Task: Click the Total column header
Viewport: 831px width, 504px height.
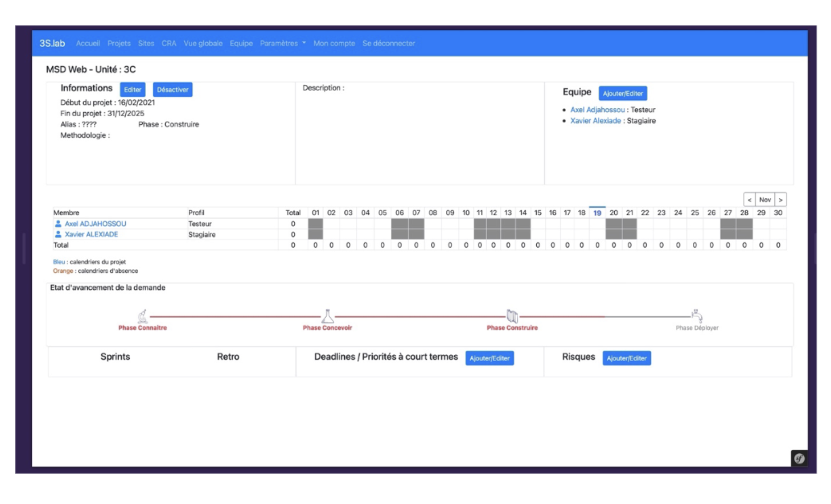Action: [293, 213]
